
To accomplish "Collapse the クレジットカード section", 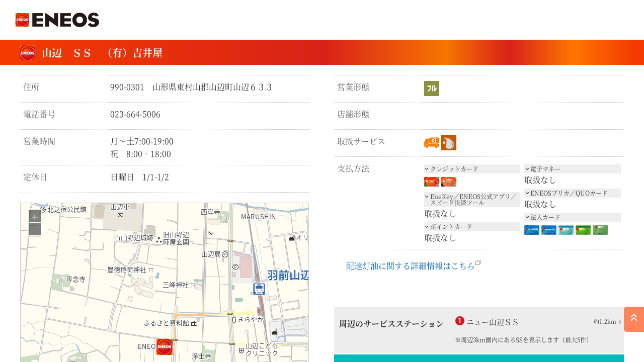I will coord(472,169).
